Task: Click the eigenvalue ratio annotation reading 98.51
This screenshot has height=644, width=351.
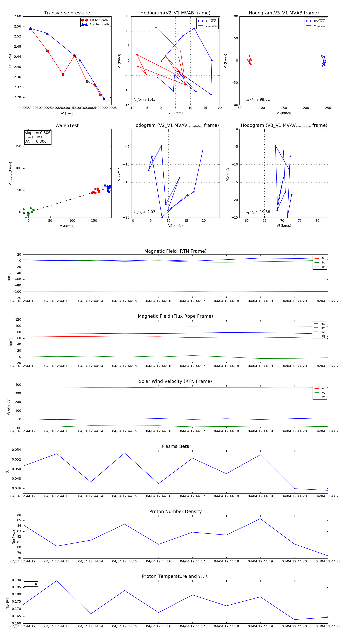Action: 258,100
